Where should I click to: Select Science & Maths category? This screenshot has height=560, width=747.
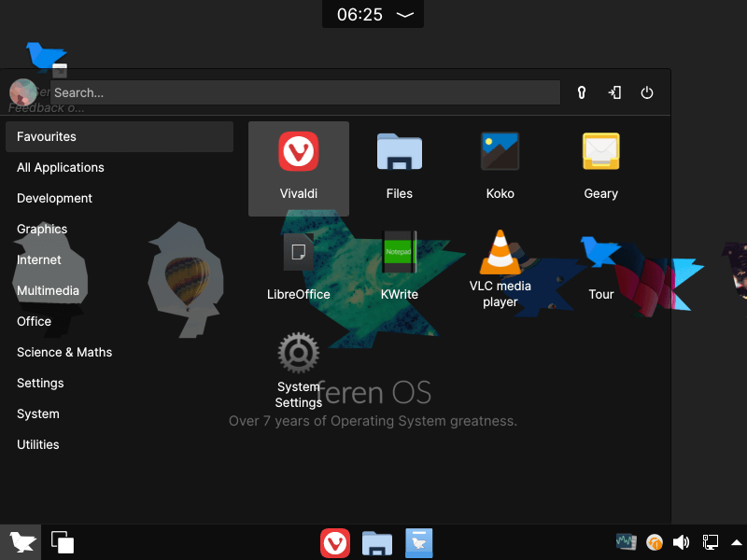(120, 353)
